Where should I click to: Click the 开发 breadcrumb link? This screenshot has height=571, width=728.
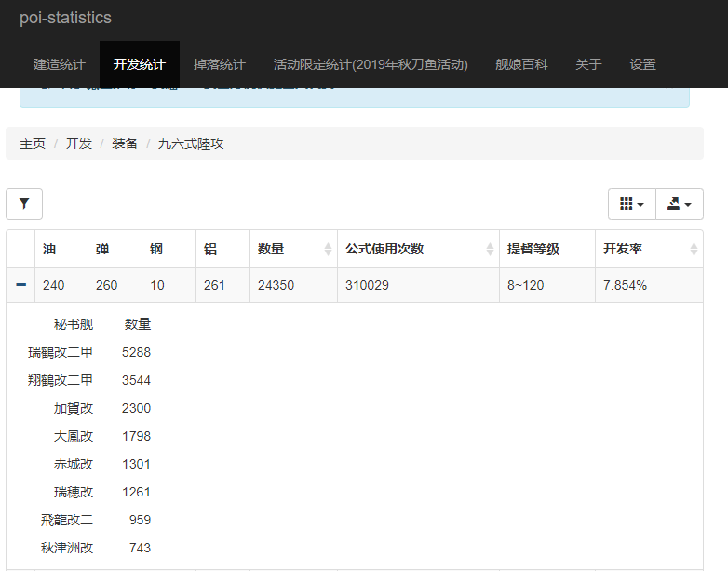pos(78,143)
